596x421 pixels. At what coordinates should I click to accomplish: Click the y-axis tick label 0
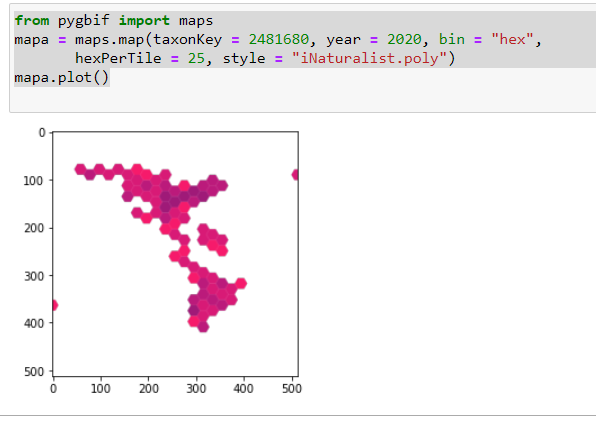tap(42, 133)
